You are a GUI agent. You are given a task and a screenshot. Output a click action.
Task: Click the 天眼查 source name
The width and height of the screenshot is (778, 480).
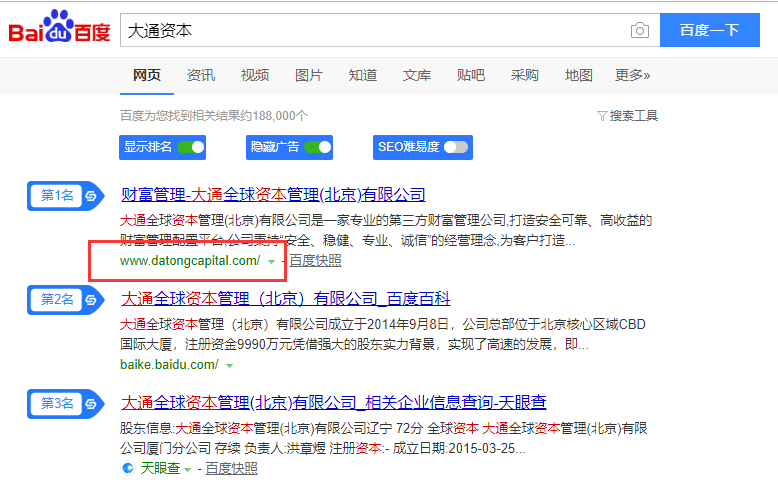pyautogui.click(x=160, y=468)
